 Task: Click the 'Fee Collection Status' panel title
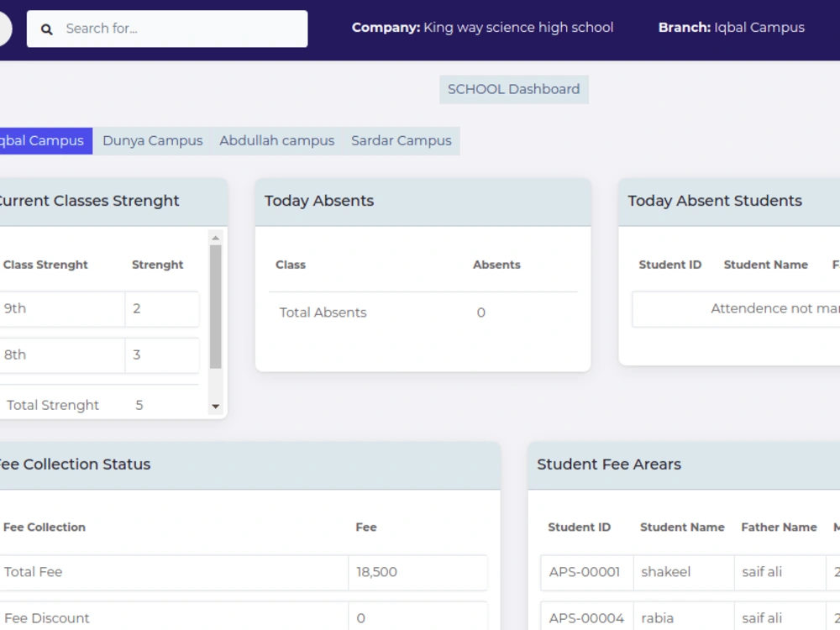[x=75, y=465]
